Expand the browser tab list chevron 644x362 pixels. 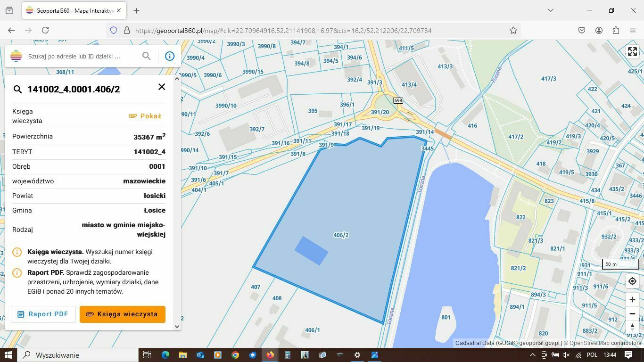click(550, 10)
